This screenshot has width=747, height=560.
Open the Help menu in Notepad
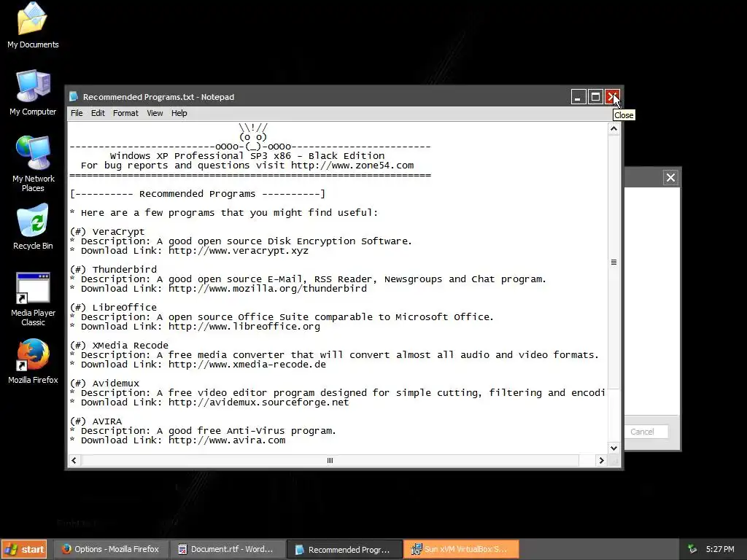tap(179, 113)
